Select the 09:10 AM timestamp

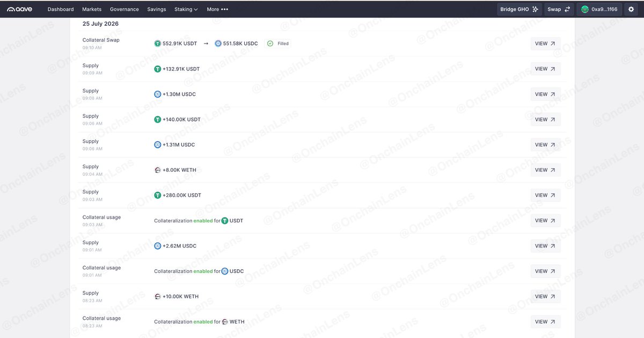tap(92, 48)
